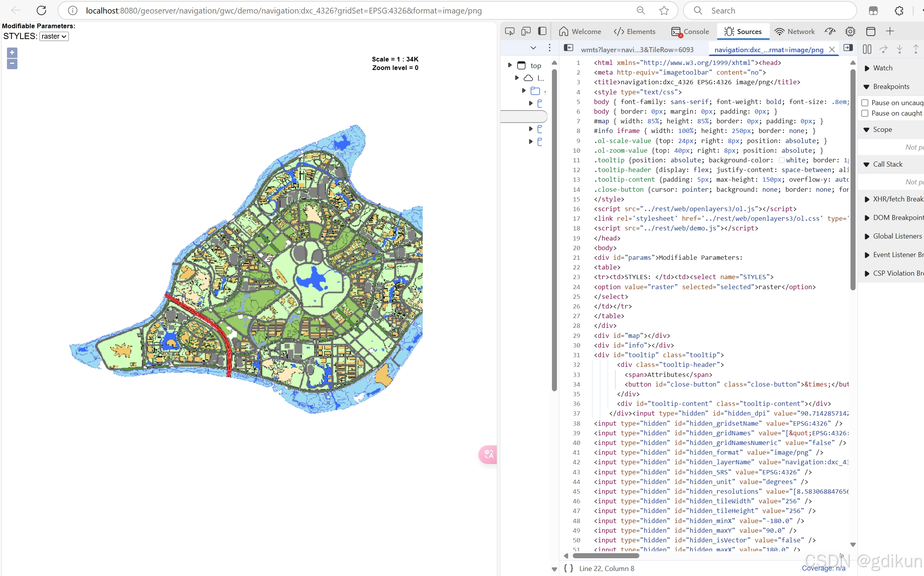Expand XHR/fetch Breakpoints section
Viewport: 924px width, 576px height.
(867, 199)
